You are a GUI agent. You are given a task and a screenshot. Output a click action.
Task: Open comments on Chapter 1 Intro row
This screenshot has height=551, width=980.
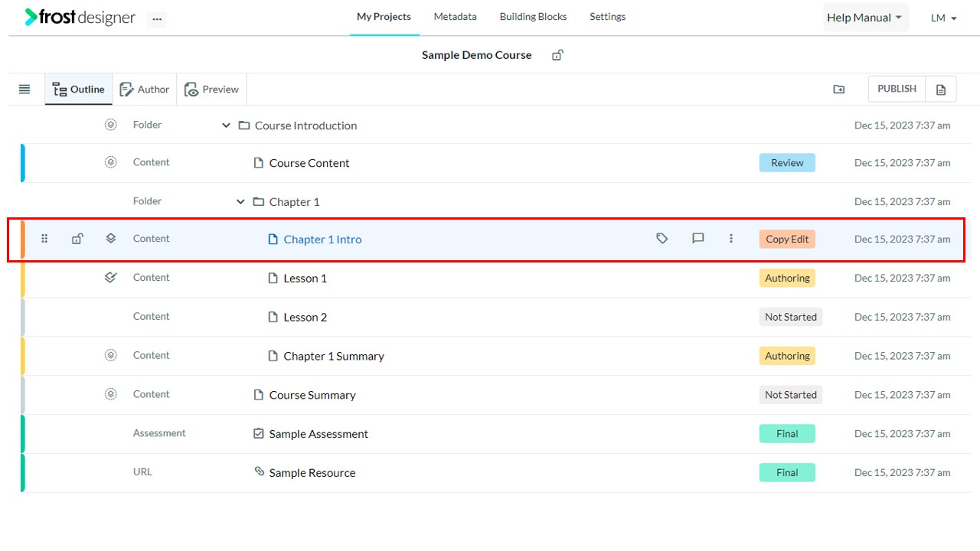[698, 239]
